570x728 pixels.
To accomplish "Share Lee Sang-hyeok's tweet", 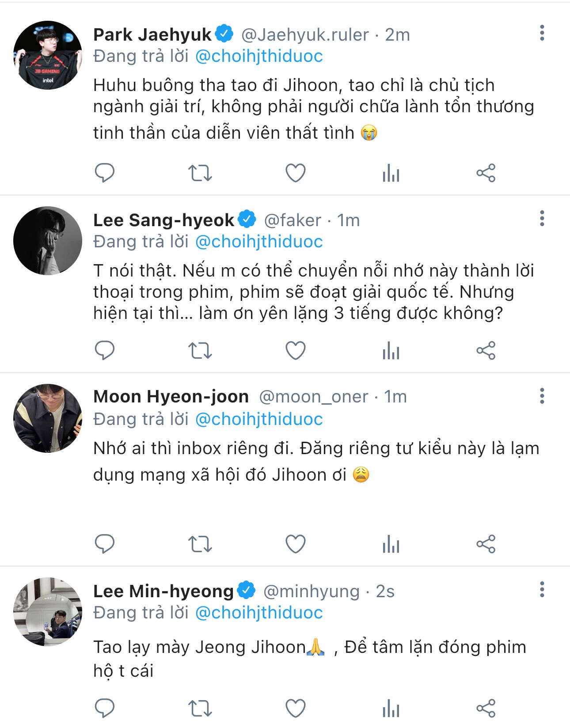I will pos(486,351).
